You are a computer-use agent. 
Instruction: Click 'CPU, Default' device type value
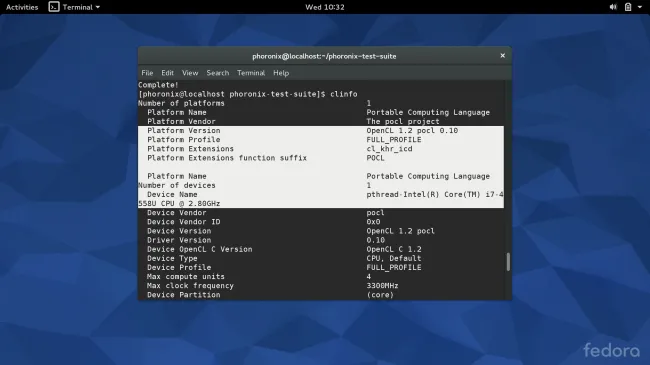pos(394,258)
